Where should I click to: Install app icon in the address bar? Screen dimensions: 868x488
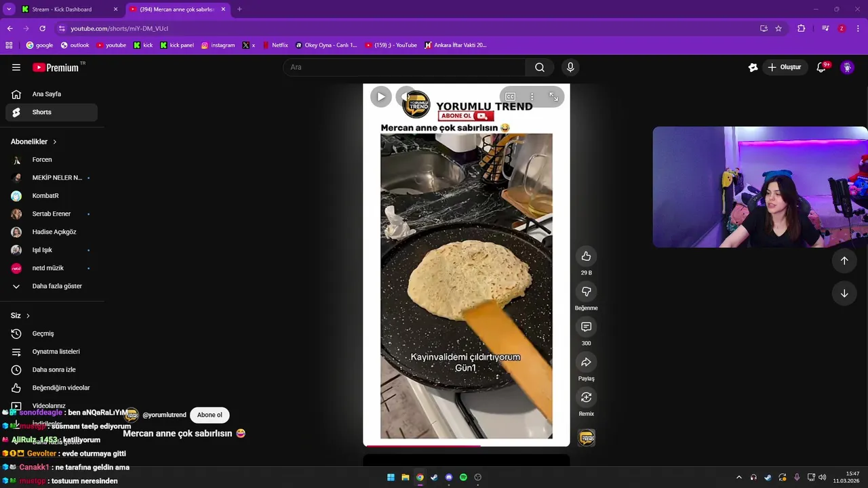tap(764, 28)
